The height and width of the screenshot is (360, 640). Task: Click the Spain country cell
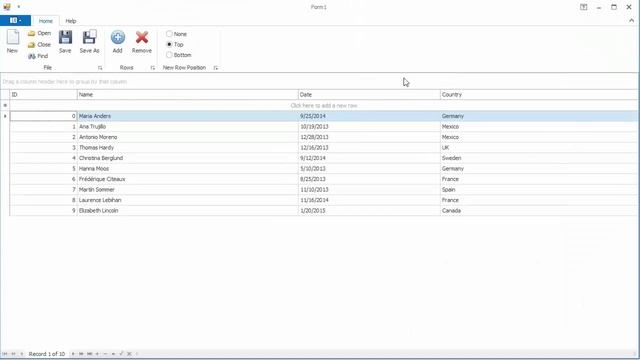coord(539,189)
